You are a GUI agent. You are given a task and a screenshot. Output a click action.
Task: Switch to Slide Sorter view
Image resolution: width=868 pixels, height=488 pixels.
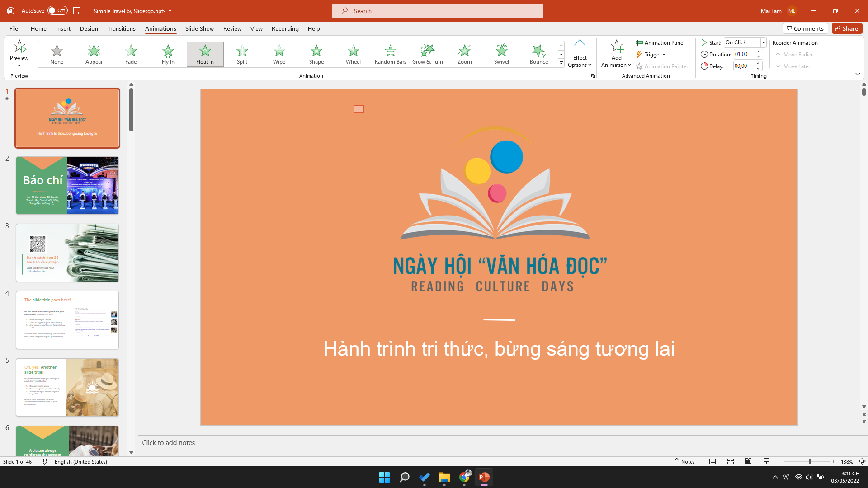click(x=731, y=461)
